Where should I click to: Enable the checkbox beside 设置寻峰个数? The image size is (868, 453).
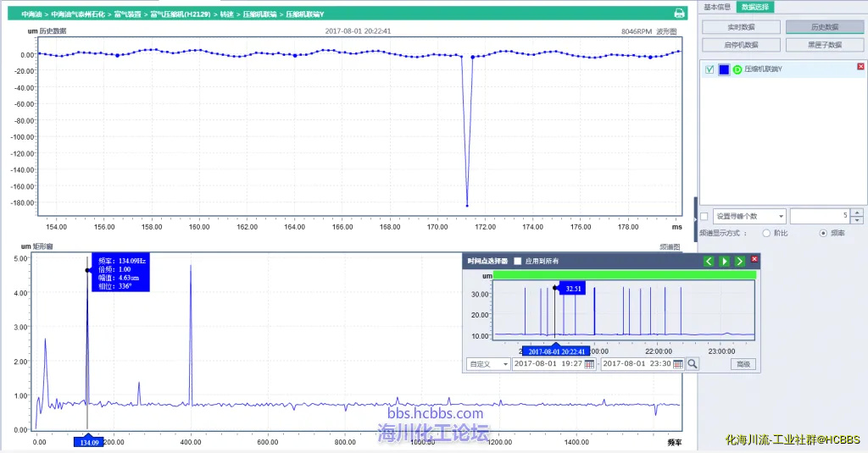[704, 216]
